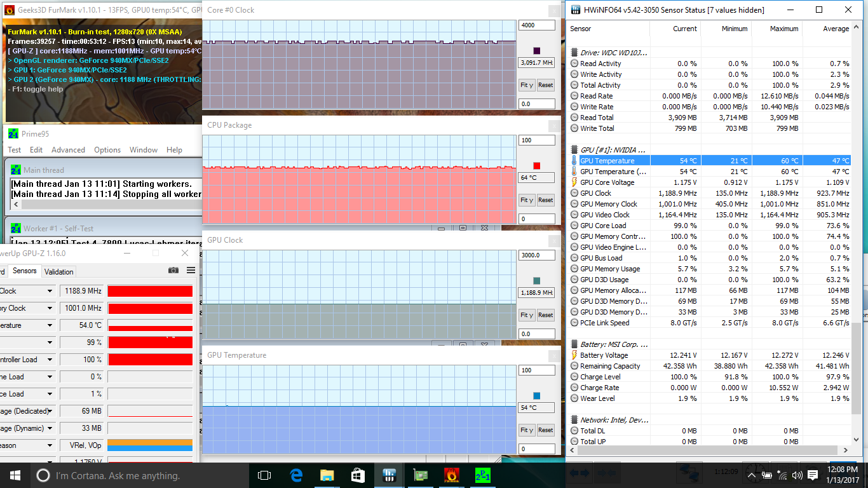This screenshot has width=868, height=488.
Task: Switch to FurMark via its taskbar icon
Action: click(451, 475)
